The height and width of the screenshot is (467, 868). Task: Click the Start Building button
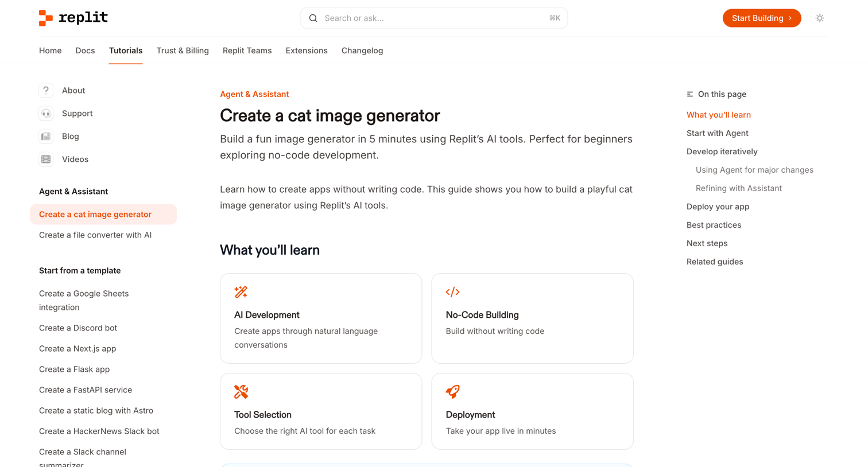762,18
